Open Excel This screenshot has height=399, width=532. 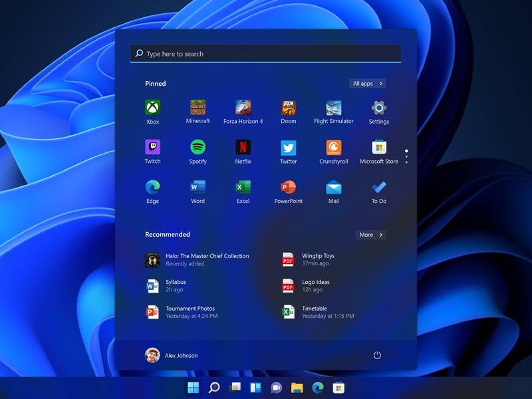click(243, 192)
